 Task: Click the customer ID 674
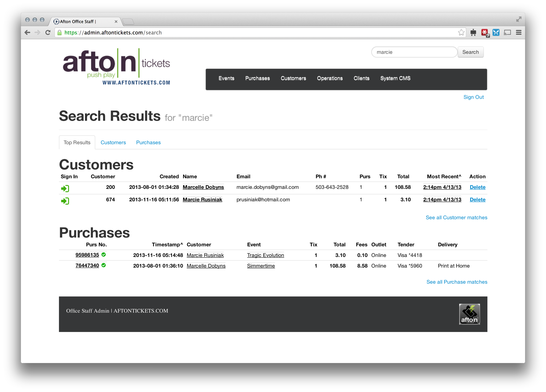(110, 200)
